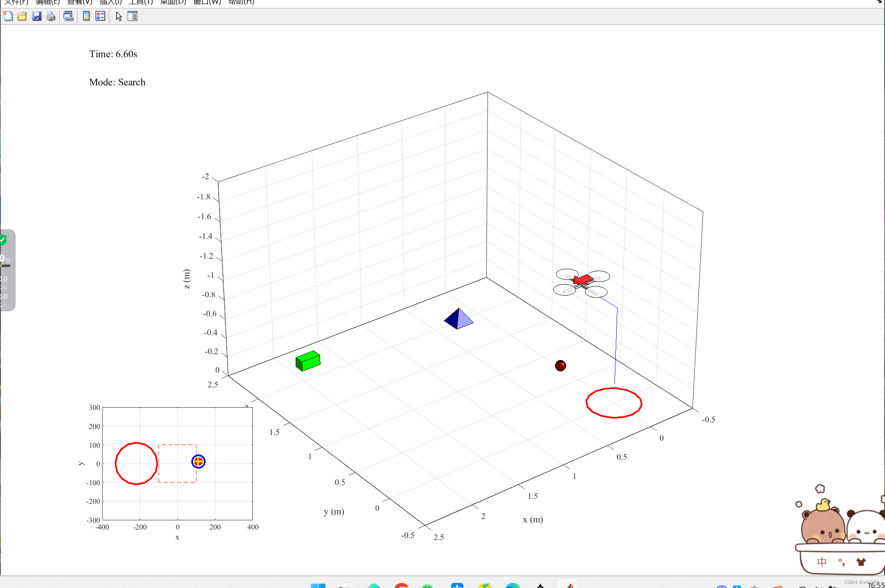Click the shirt skin icon on IME widget

click(861, 562)
